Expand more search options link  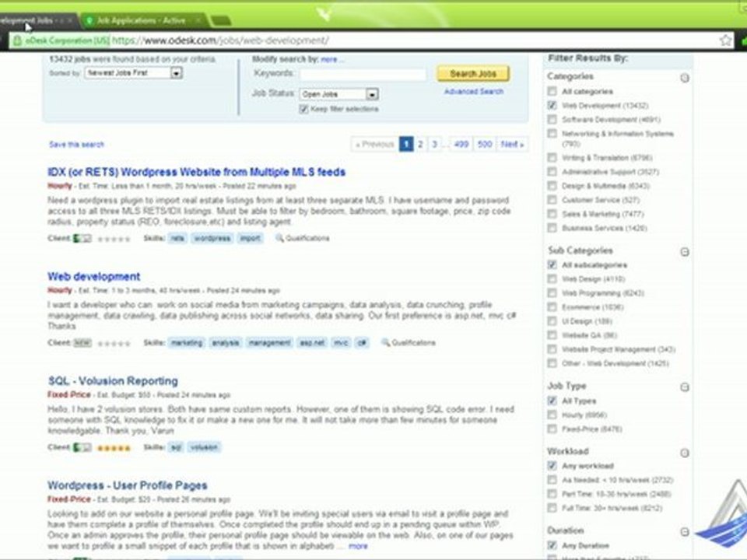pos(331,60)
